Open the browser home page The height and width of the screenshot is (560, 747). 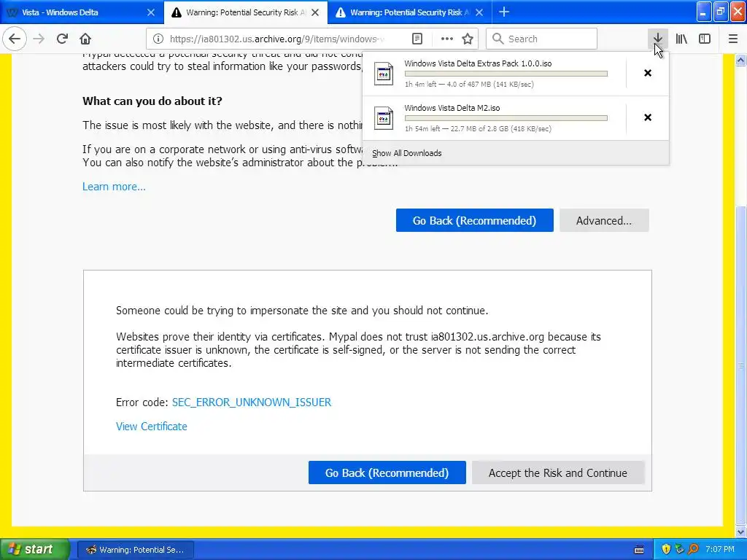pyautogui.click(x=85, y=39)
